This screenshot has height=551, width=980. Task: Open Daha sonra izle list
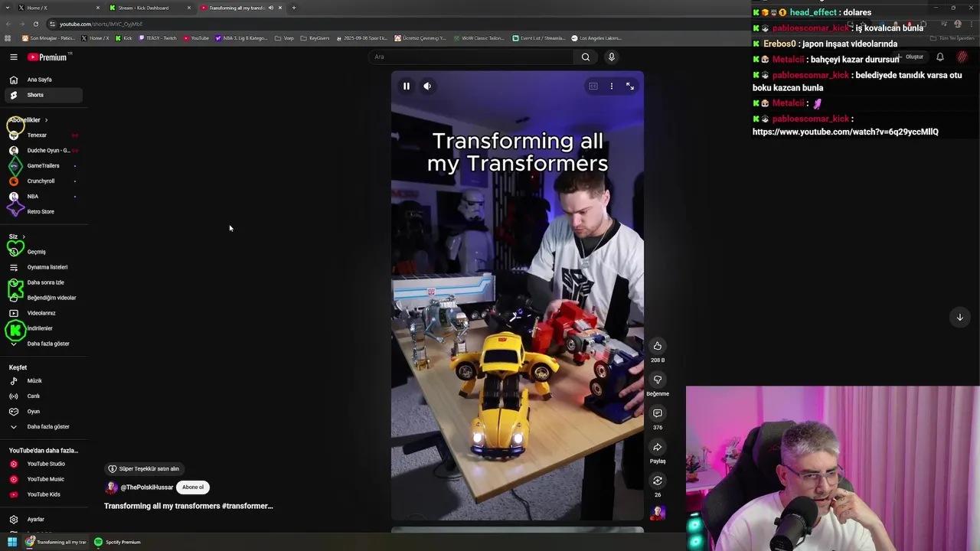pos(42,282)
